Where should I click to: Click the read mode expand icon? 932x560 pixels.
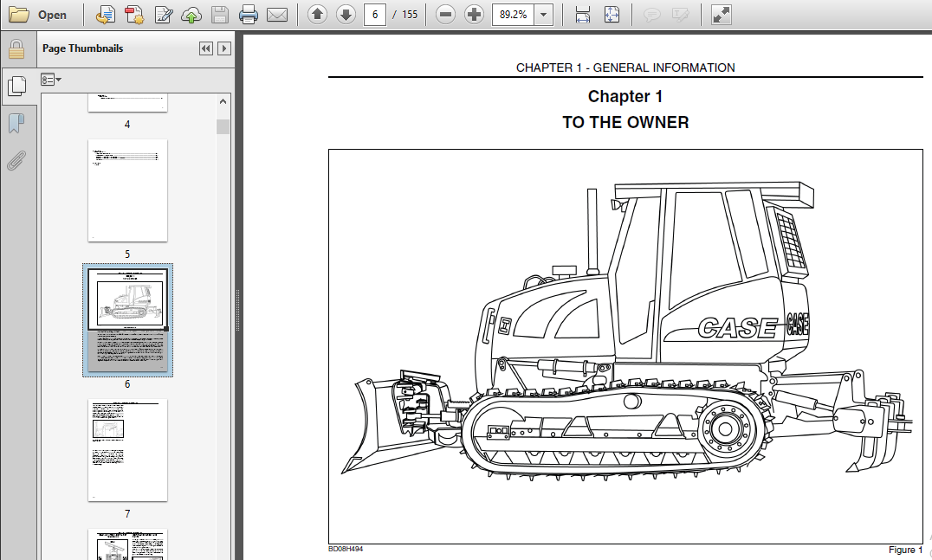[721, 15]
